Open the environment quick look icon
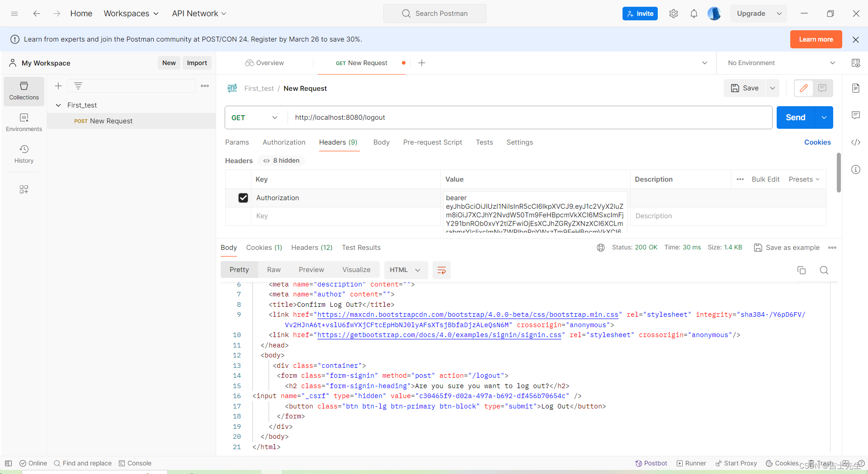 (x=856, y=63)
